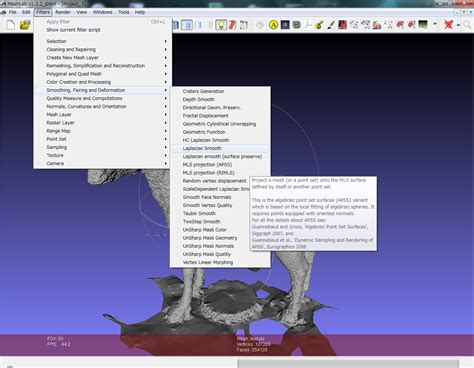This screenshot has height=368, width=474.
Task: Open the Tools menu
Action: [x=124, y=12]
